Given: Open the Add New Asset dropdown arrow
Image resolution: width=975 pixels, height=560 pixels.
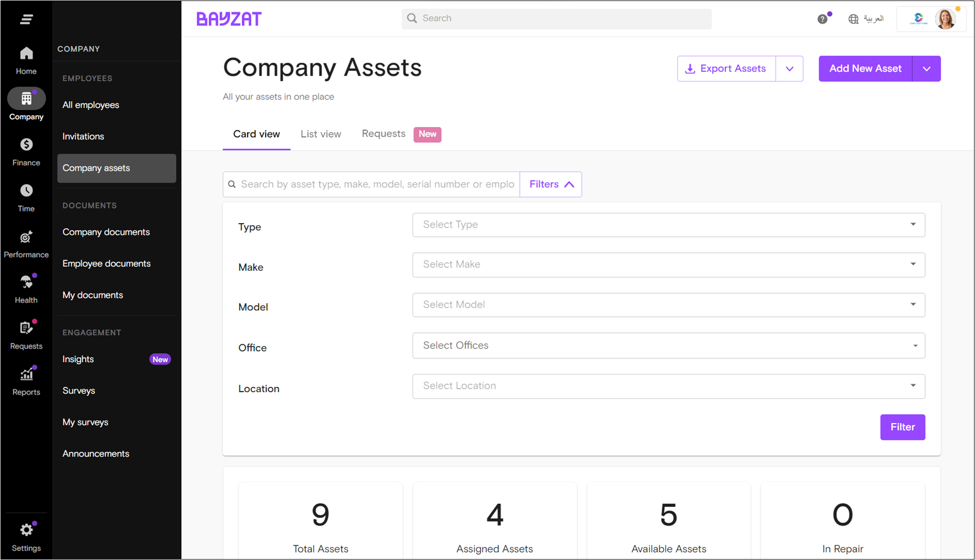Looking at the screenshot, I should (x=926, y=68).
